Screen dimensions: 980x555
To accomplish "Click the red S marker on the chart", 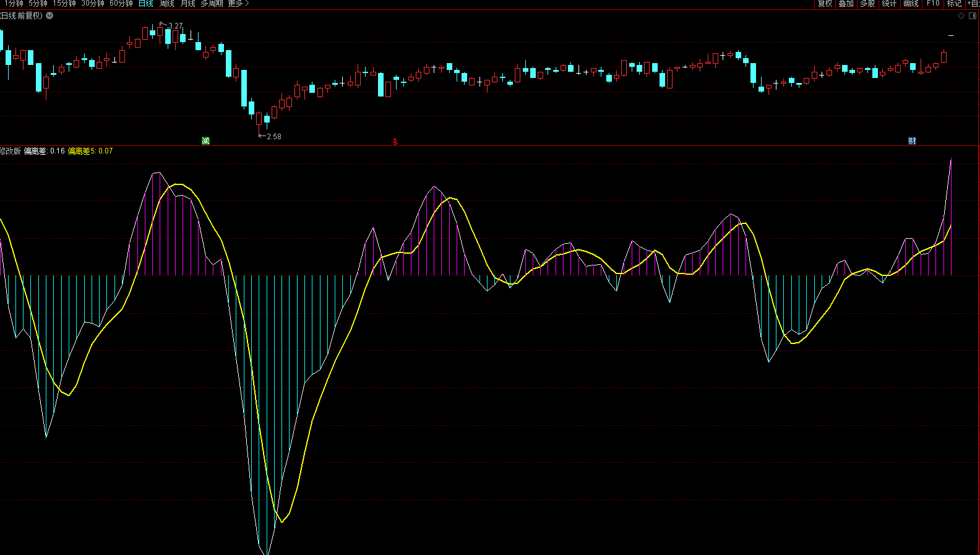I will (x=395, y=142).
